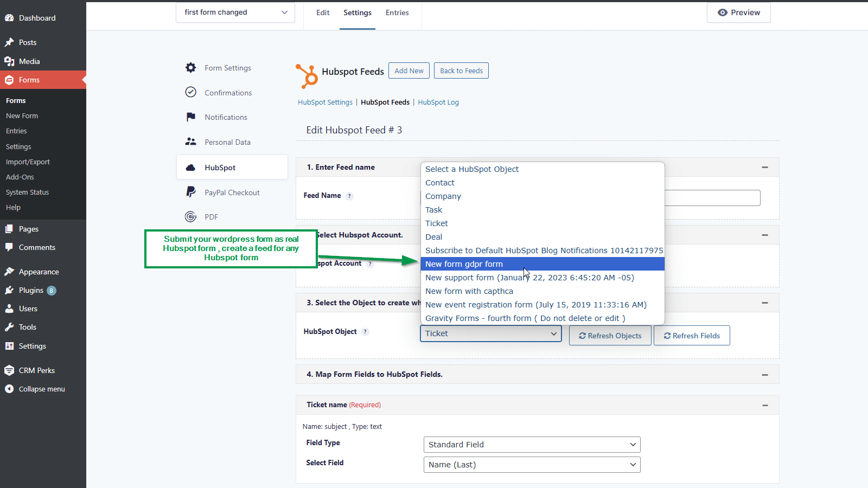The width and height of the screenshot is (868, 488).
Task: Open the Notifications flag icon
Action: pos(190,117)
